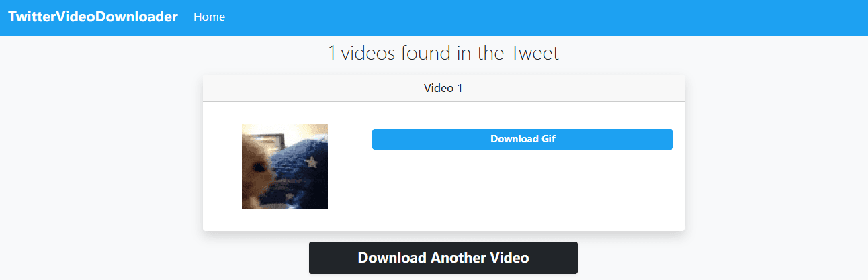Choose to download another video
868x280 pixels.
coord(443,257)
